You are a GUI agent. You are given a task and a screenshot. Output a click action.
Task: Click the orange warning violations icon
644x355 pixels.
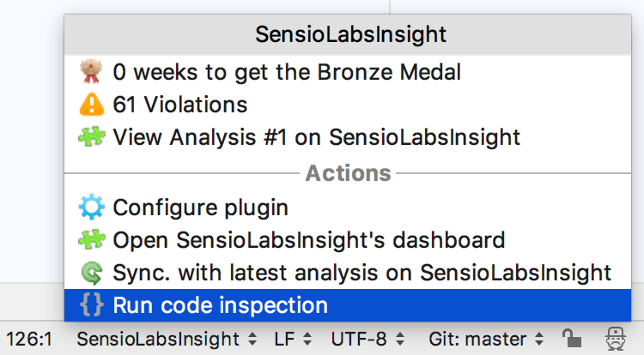[x=91, y=105]
